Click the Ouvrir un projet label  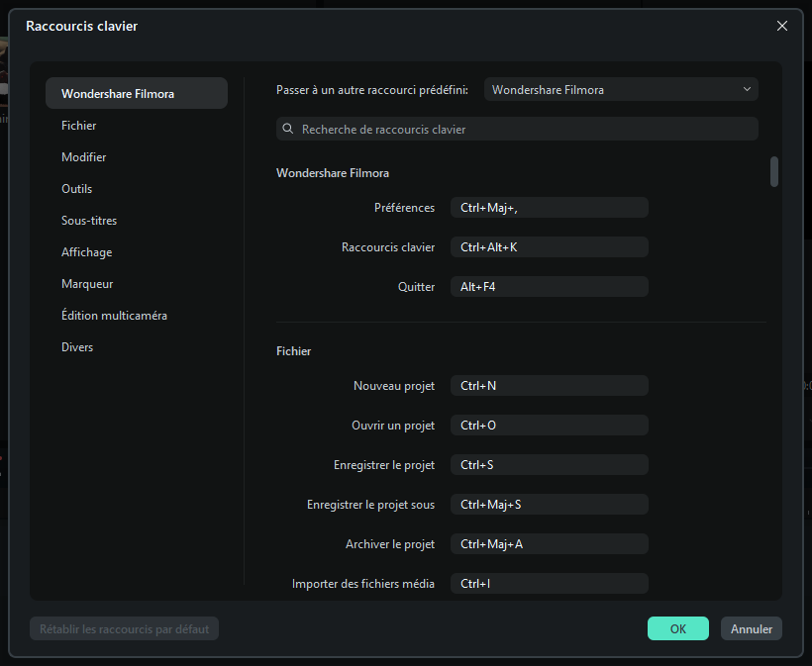tap(393, 426)
